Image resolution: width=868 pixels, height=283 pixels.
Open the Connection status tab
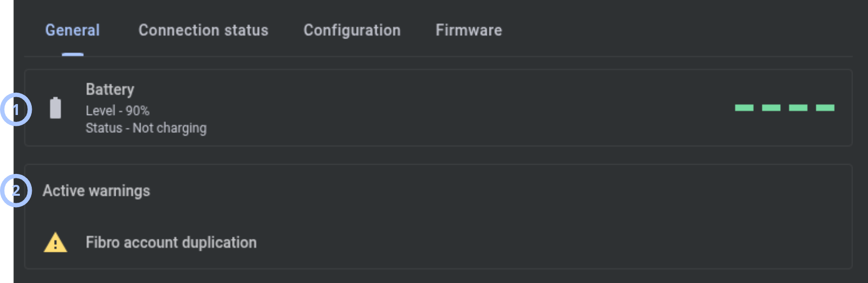tap(203, 30)
